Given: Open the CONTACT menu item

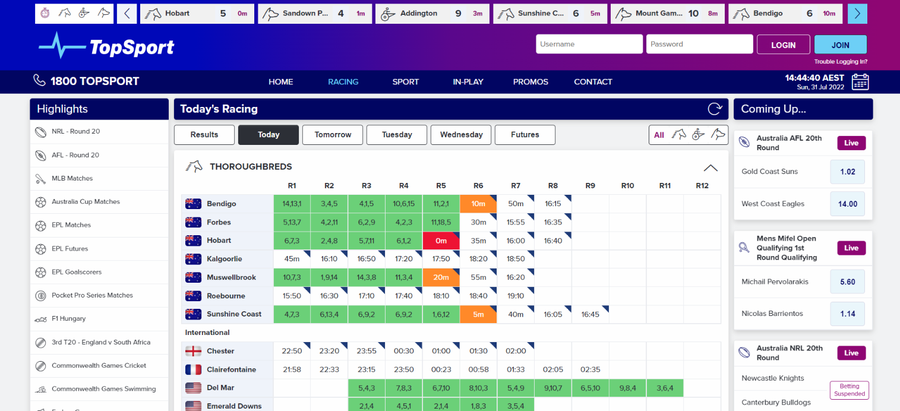Looking at the screenshot, I should click(593, 82).
